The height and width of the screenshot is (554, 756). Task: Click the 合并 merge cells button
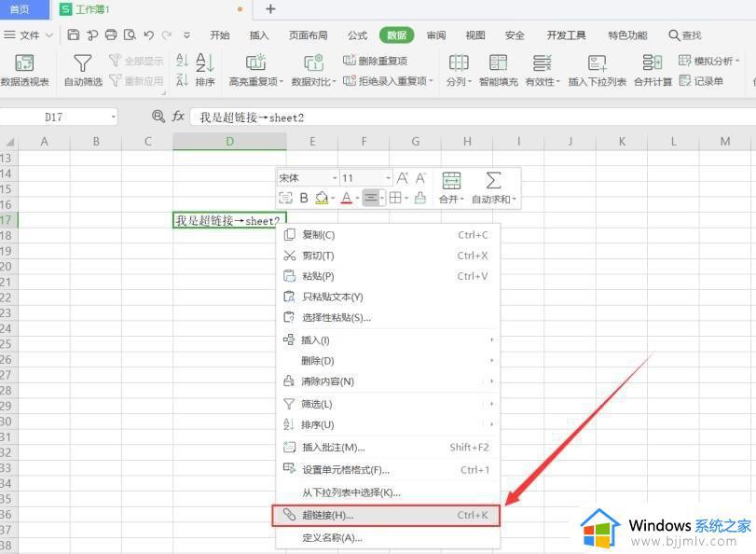[452, 187]
